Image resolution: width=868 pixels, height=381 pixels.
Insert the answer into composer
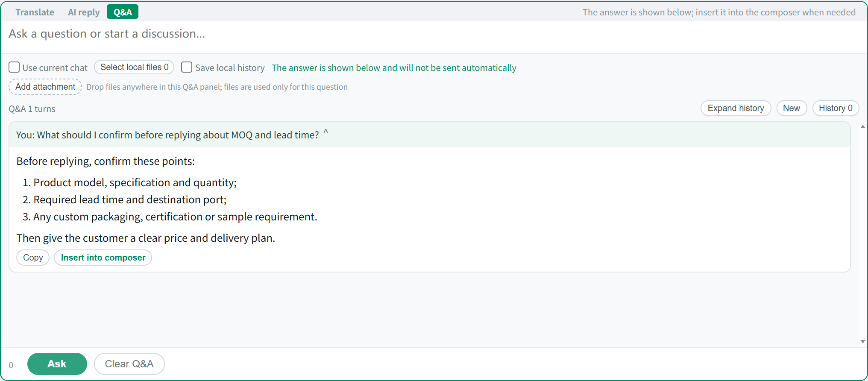(x=103, y=258)
